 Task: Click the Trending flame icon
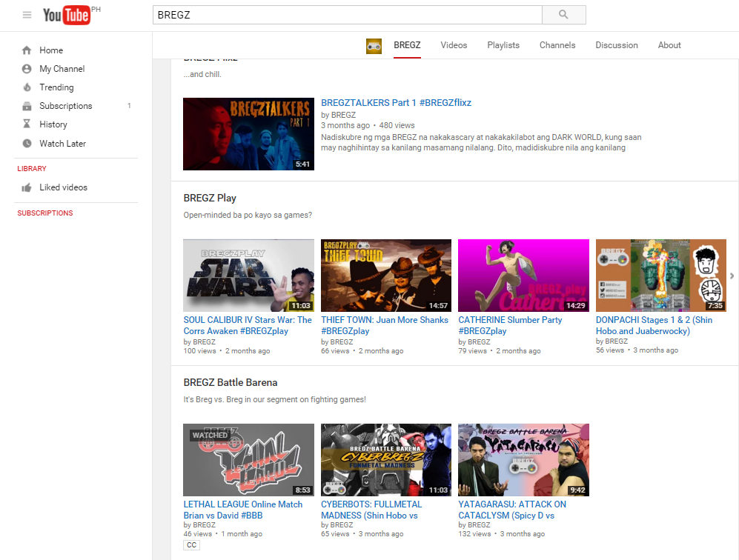coord(27,87)
